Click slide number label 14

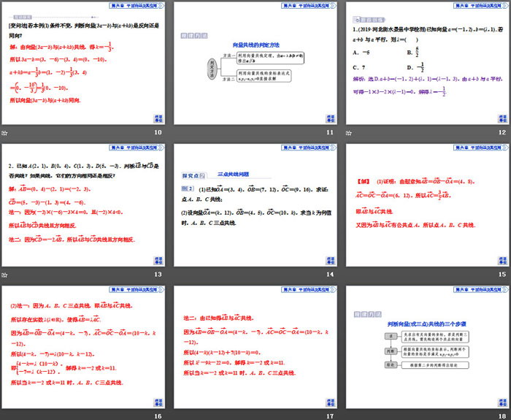[330, 274]
